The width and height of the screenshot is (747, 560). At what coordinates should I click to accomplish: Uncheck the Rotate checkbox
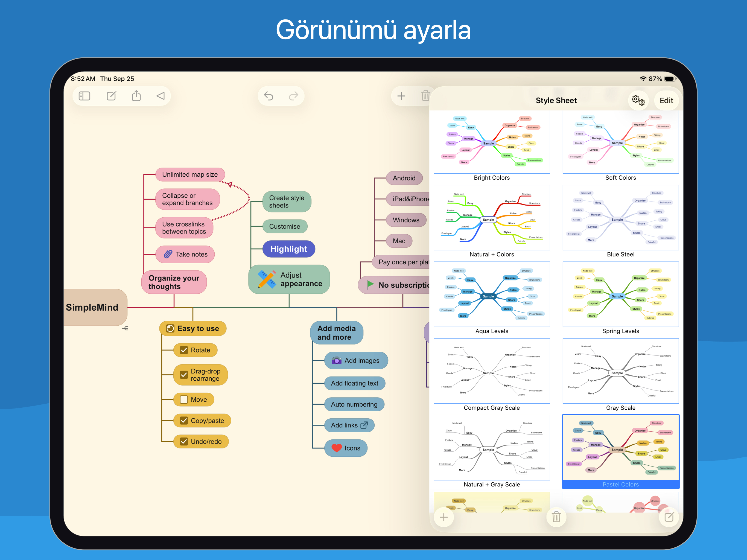tap(184, 350)
